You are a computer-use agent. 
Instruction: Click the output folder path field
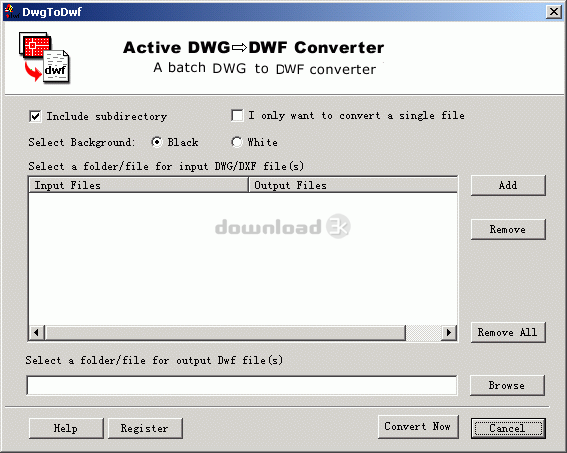click(x=242, y=385)
